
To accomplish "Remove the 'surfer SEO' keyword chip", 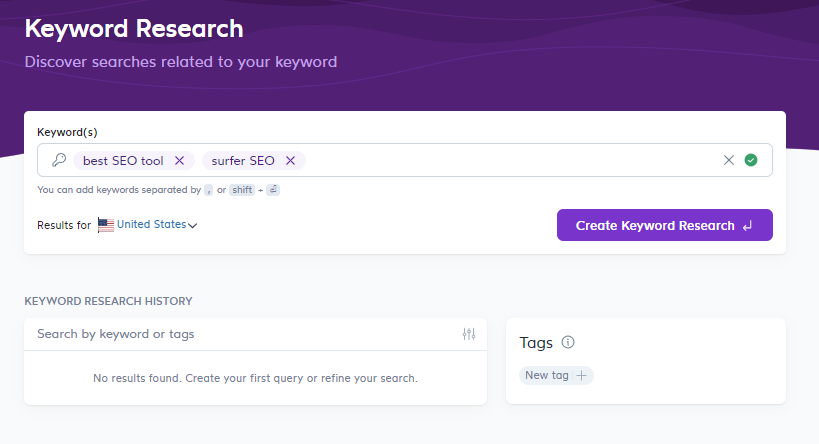I will (x=290, y=161).
